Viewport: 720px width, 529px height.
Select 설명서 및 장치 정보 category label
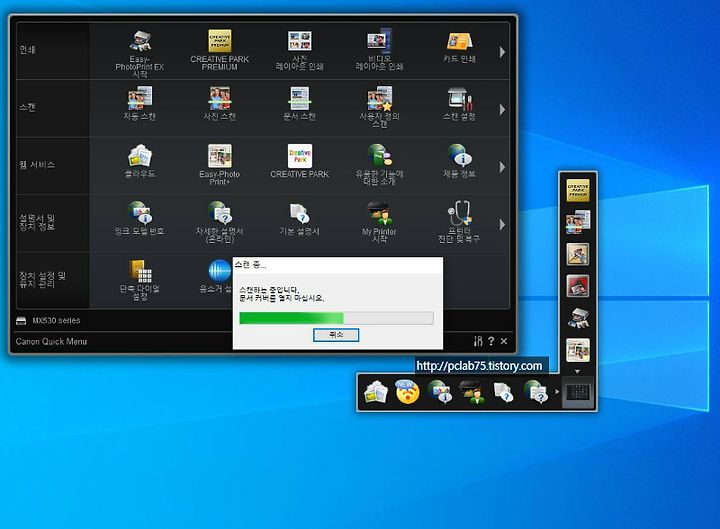[37, 222]
